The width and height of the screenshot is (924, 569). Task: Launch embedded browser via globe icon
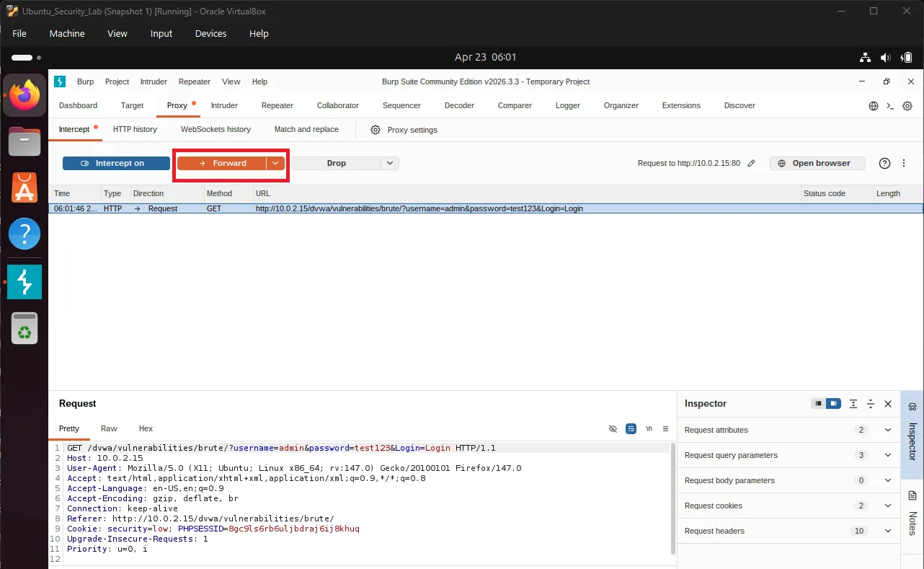point(873,105)
